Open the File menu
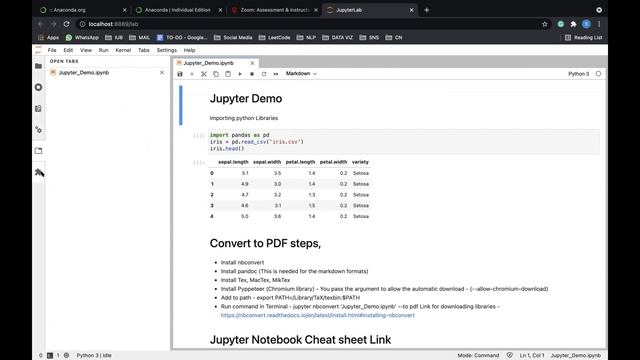The image size is (640, 360). [52, 50]
